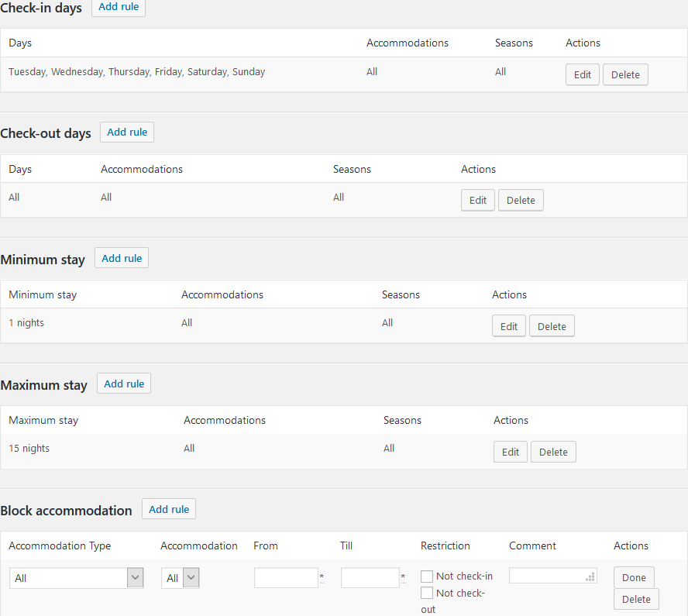Edit the check-out days rule
This screenshot has width=688, height=616.
(x=478, y=200)
